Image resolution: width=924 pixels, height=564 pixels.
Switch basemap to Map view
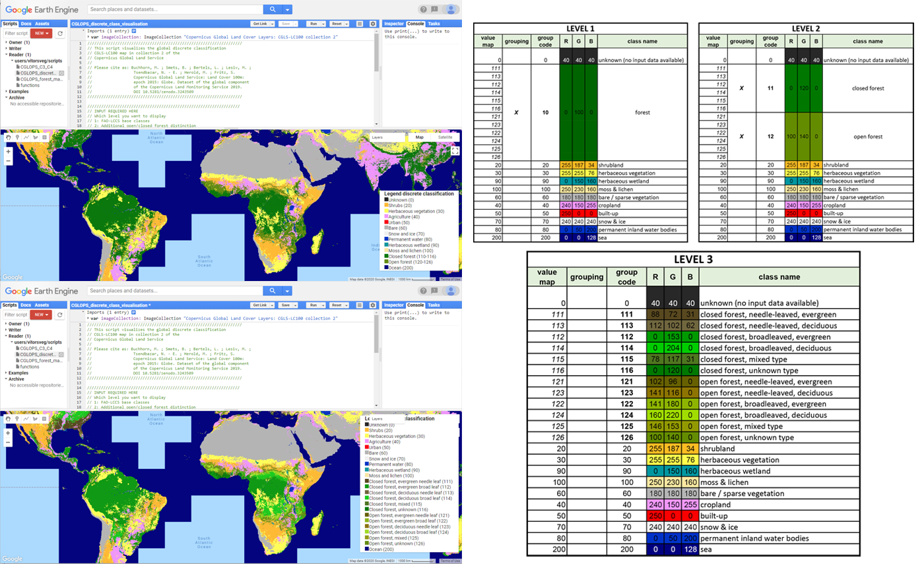(x=419, y=137)
